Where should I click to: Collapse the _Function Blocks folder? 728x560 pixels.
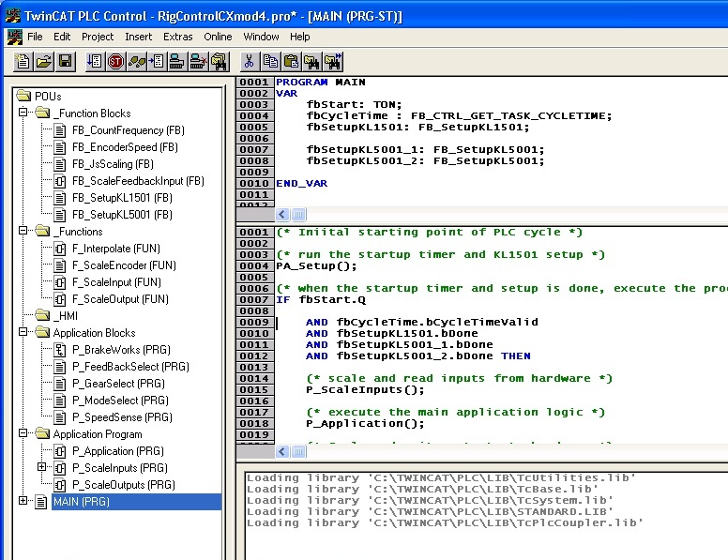pyautogui.click(x=23, y=112)
